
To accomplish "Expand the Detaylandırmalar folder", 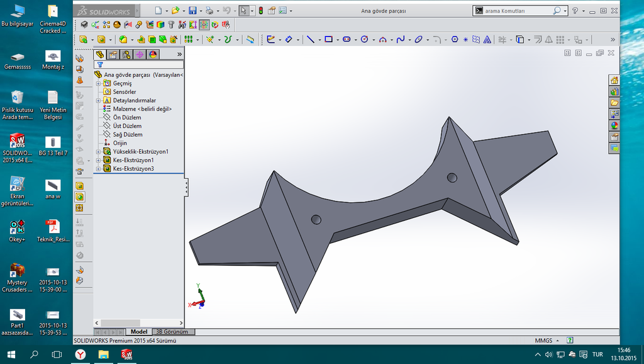I will point(98,101).
